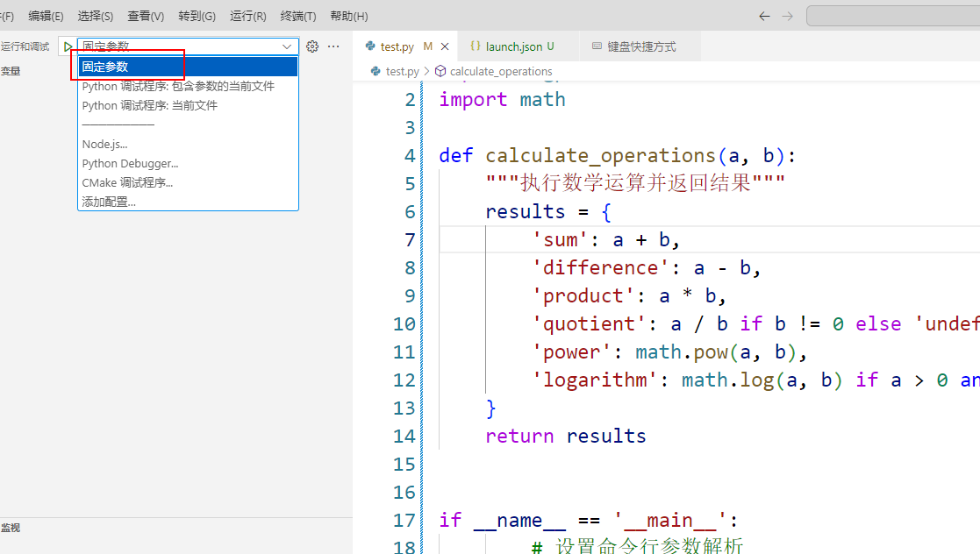The image size is (980, 554).
Task: Click the Python icon on test.py tab
Action: click(x=370, y=46)
